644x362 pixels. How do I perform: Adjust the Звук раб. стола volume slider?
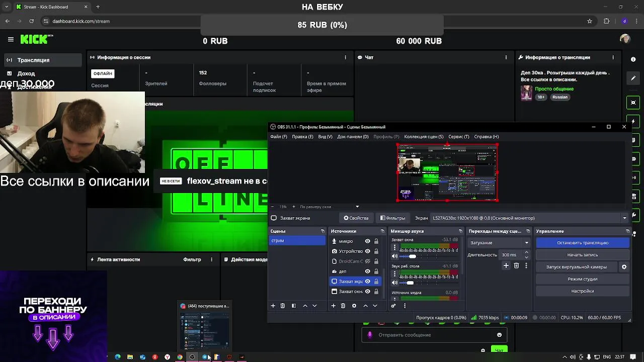411,283
